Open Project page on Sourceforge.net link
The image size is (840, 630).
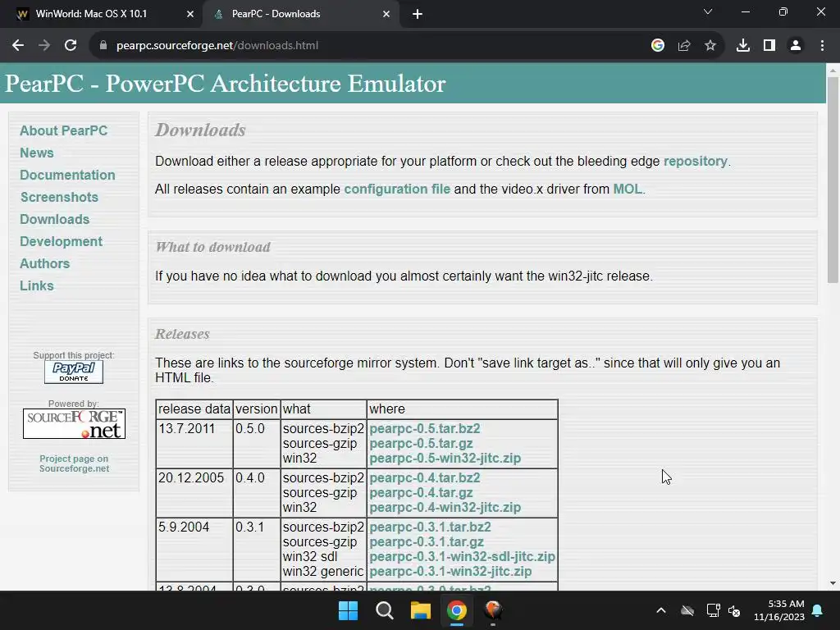pyautogui.click(x=75, y=463)
